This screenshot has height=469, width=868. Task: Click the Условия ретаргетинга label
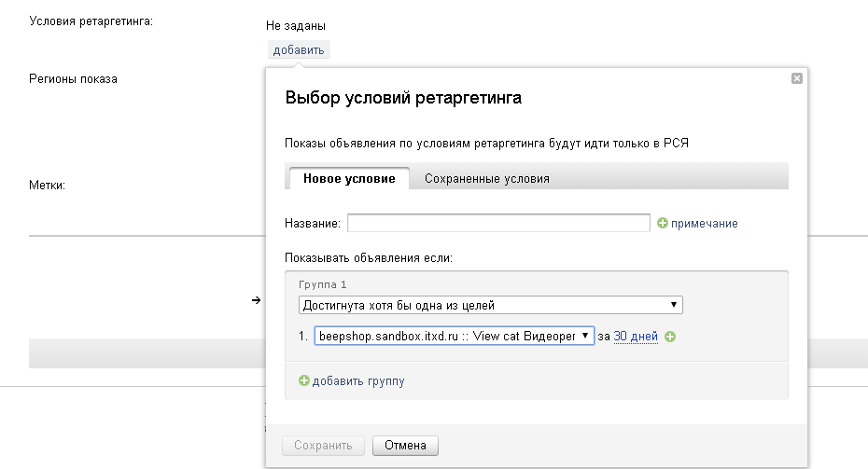tap(91, 21)
